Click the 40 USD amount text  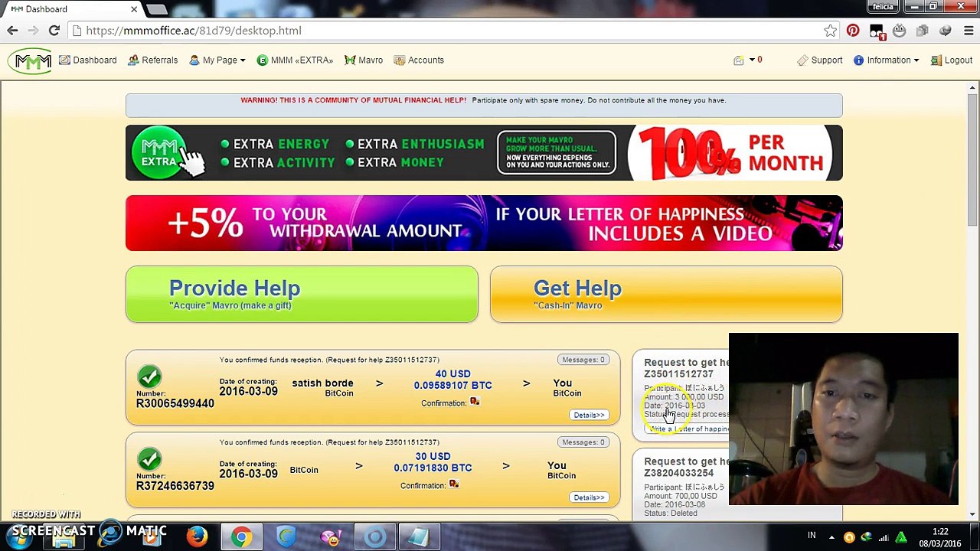tap(452, 374)
